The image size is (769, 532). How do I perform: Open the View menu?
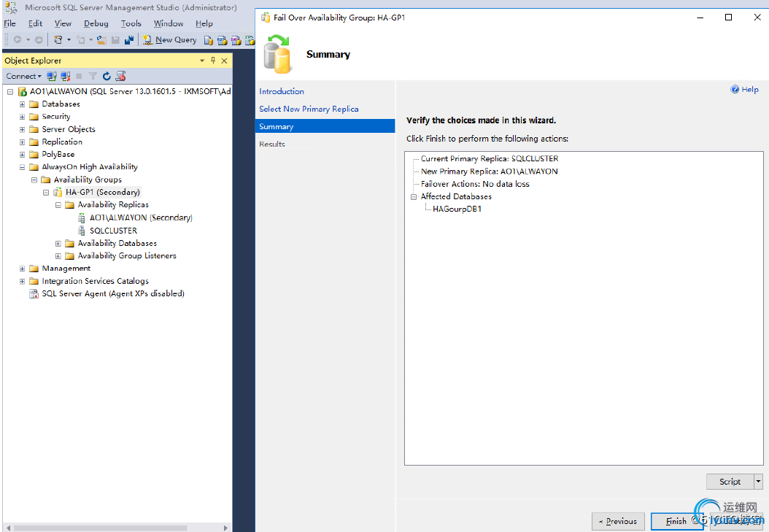click(63, 23)
